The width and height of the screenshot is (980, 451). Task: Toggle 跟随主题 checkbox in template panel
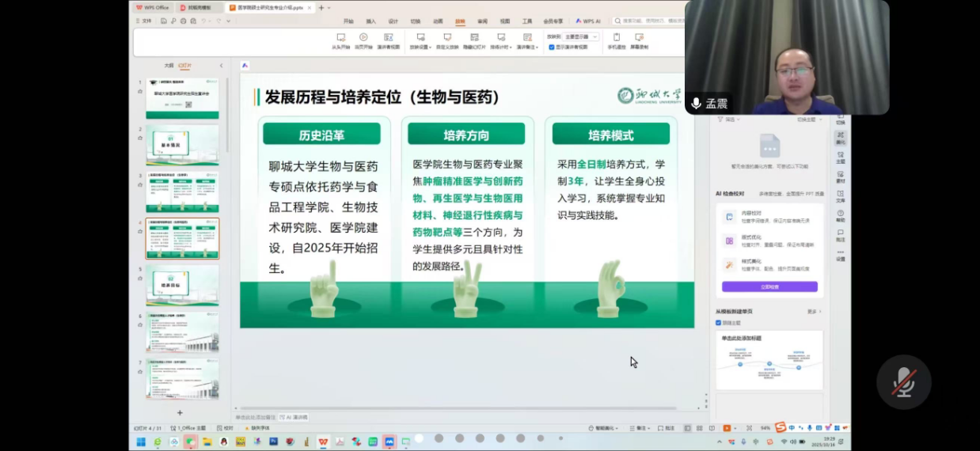click(718, 323)
